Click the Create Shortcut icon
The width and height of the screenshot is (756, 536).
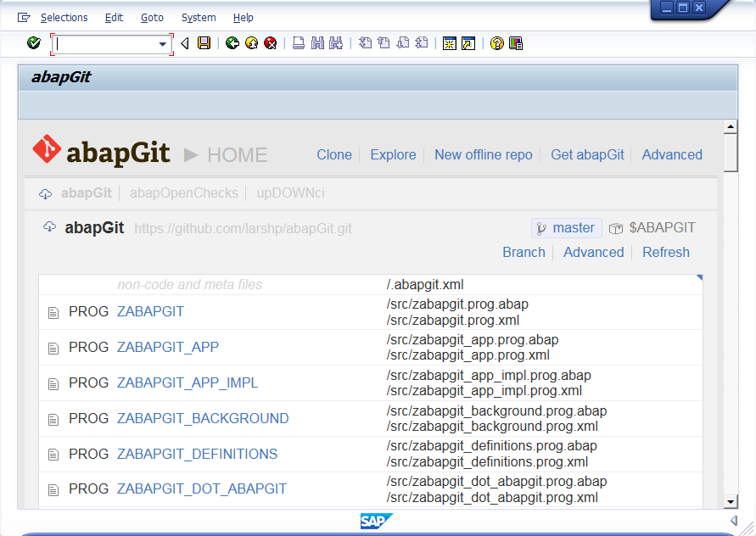point(468,43)
